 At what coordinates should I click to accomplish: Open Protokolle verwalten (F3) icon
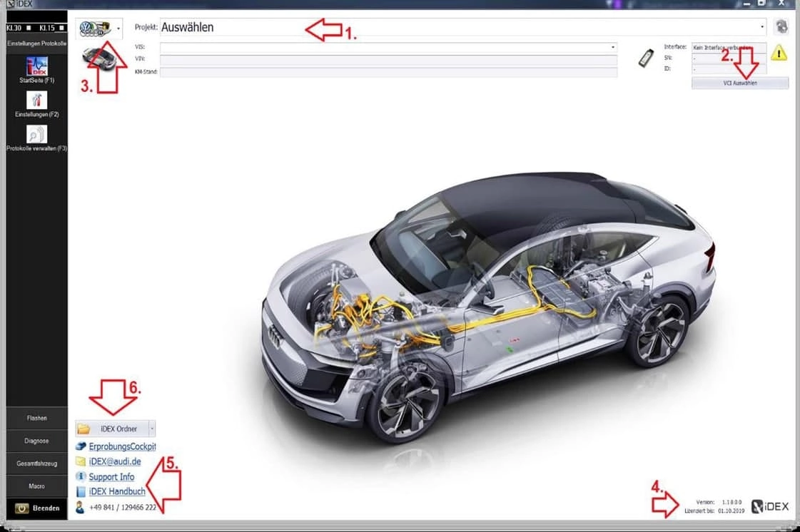36,135
